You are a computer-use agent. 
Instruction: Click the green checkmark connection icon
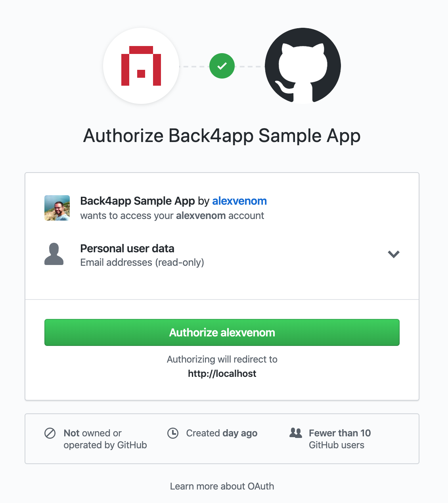pyautogui.click(x=222, y=66)
